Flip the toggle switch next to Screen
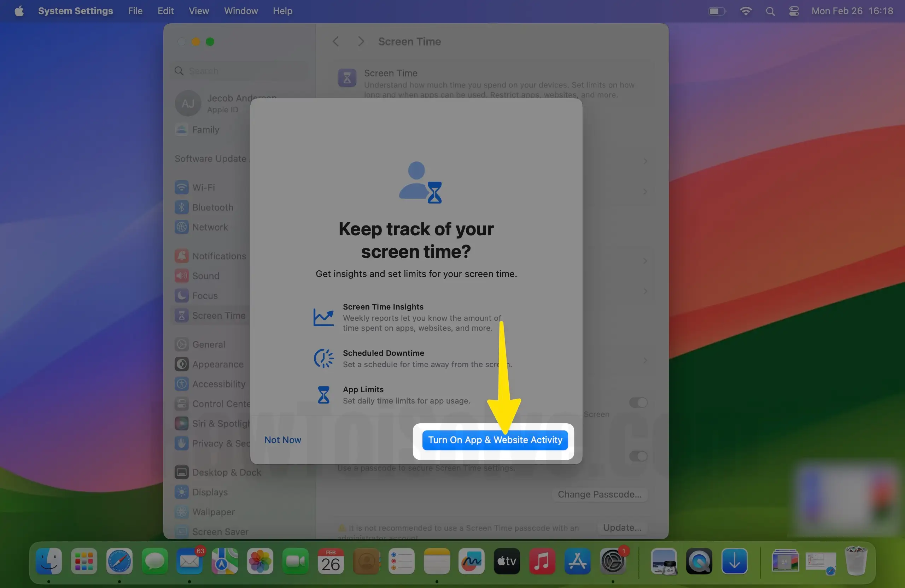 click(x=637, y=403)
